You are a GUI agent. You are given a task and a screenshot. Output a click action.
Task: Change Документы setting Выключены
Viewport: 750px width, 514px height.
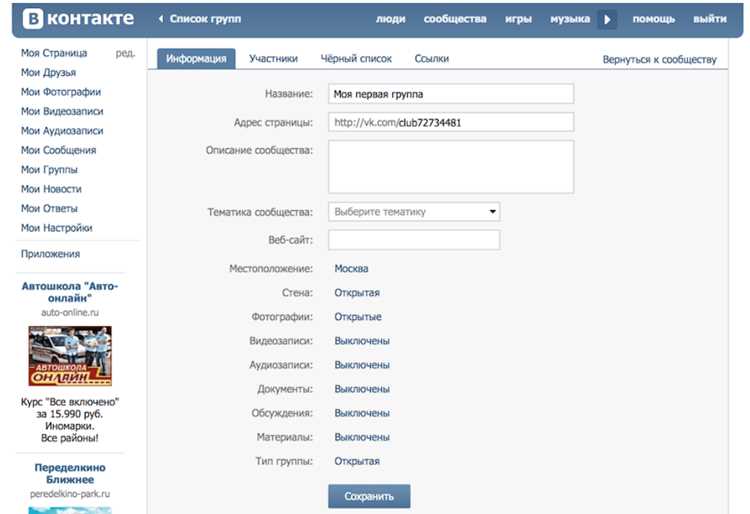pyautogui.click(x=362, y=389)
